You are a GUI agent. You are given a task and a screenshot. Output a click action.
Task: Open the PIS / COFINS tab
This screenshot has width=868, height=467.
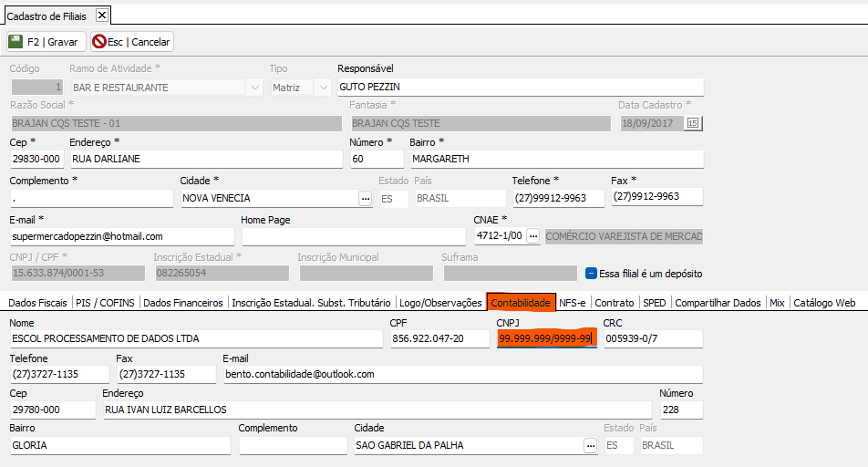point(106,303)
